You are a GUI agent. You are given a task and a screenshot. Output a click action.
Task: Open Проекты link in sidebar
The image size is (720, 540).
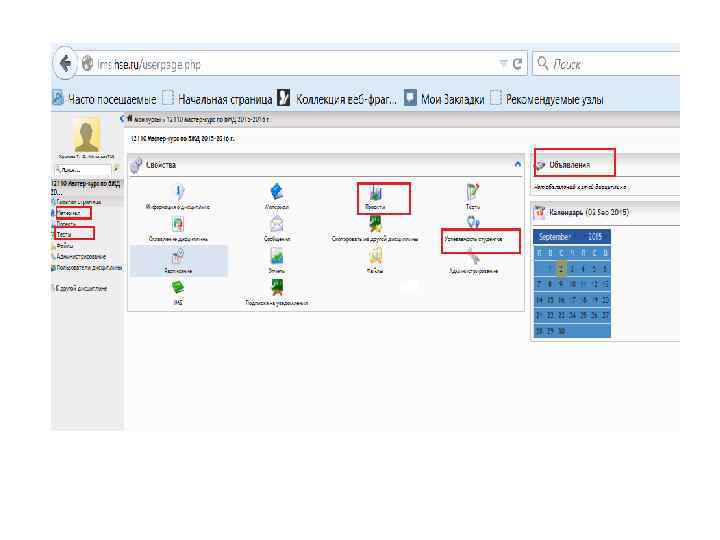pos(66,224)
